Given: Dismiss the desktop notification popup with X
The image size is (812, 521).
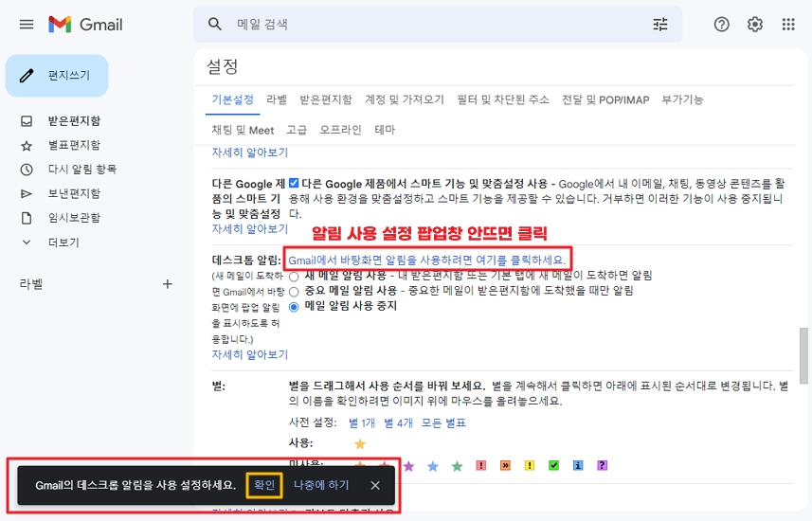Looking at the screenshot, I should (x=375, y=485).
